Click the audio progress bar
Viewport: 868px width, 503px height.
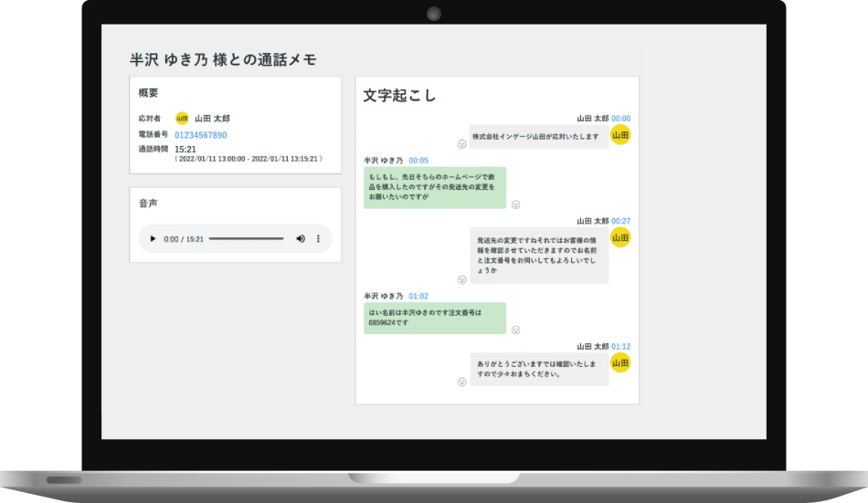[247, 239]
